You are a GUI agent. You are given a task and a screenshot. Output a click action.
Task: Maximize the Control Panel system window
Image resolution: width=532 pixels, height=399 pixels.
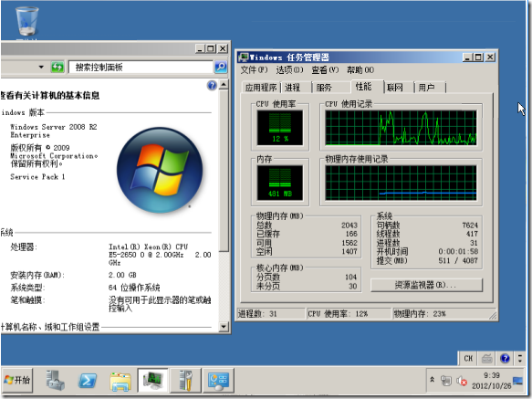pos(211,48)
